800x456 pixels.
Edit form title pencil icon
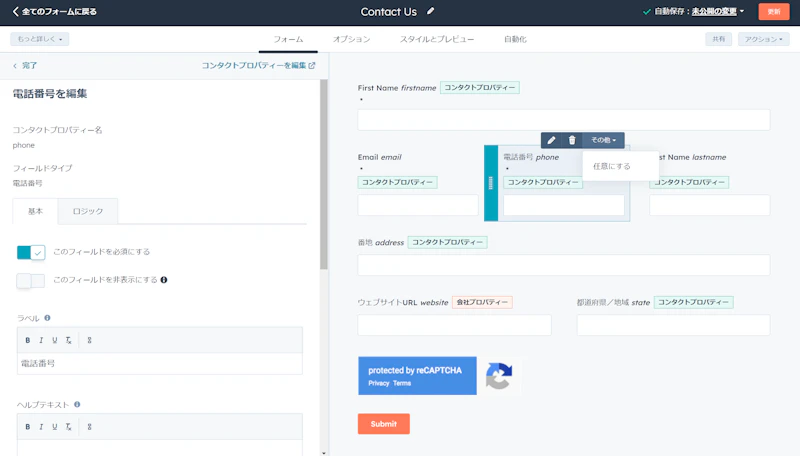431,11
